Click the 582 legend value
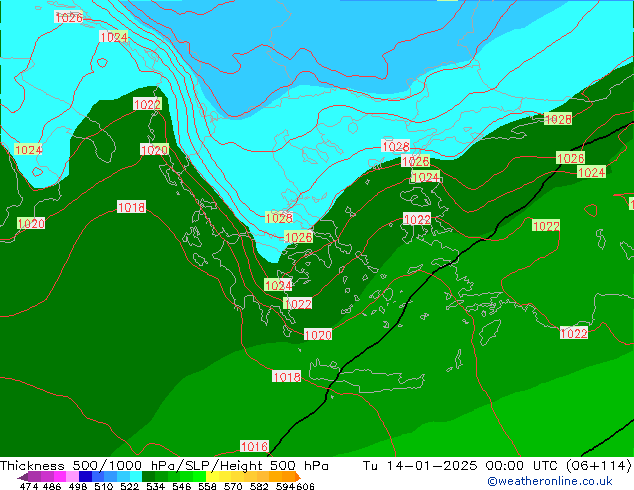Screen dimensions: 634x490 coord(259,486)
